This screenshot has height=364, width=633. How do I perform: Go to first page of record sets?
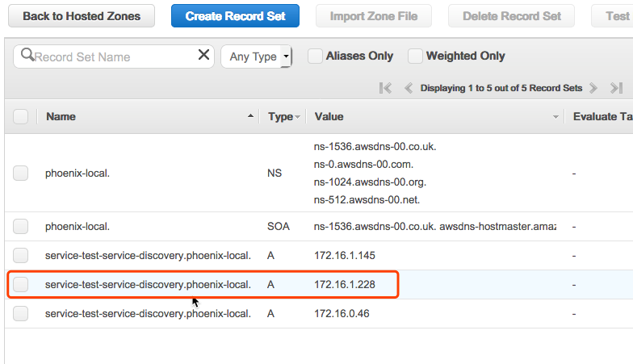(385, 88)
